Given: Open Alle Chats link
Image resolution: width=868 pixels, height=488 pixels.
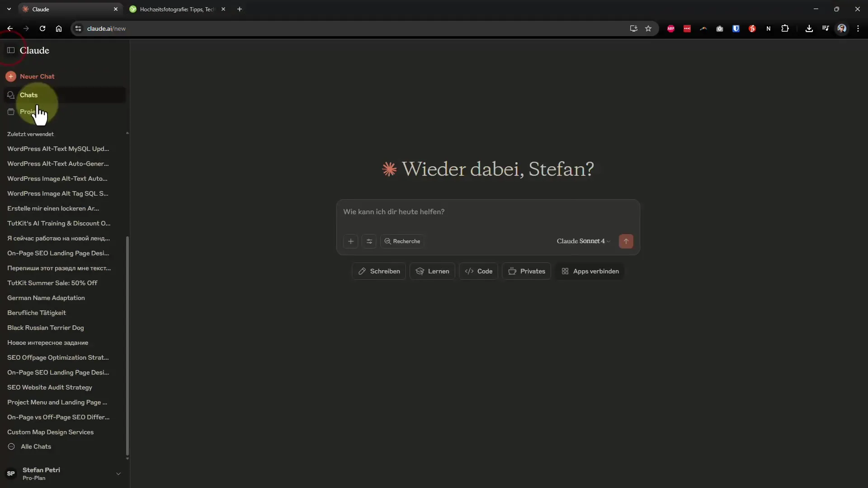Looking at the screenshot, I should click(36, 446).
